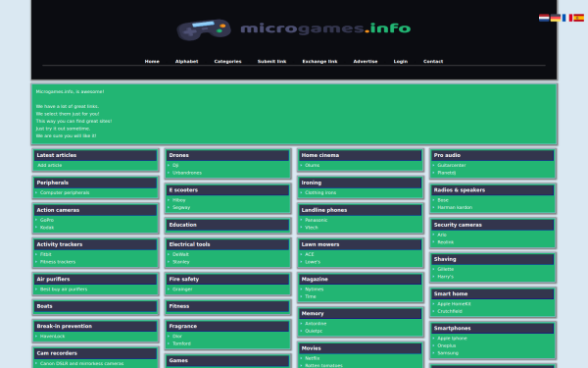The height and width of the screenshot is (368, 588).
Task: Open the Contact page
Action: [433, 61]
